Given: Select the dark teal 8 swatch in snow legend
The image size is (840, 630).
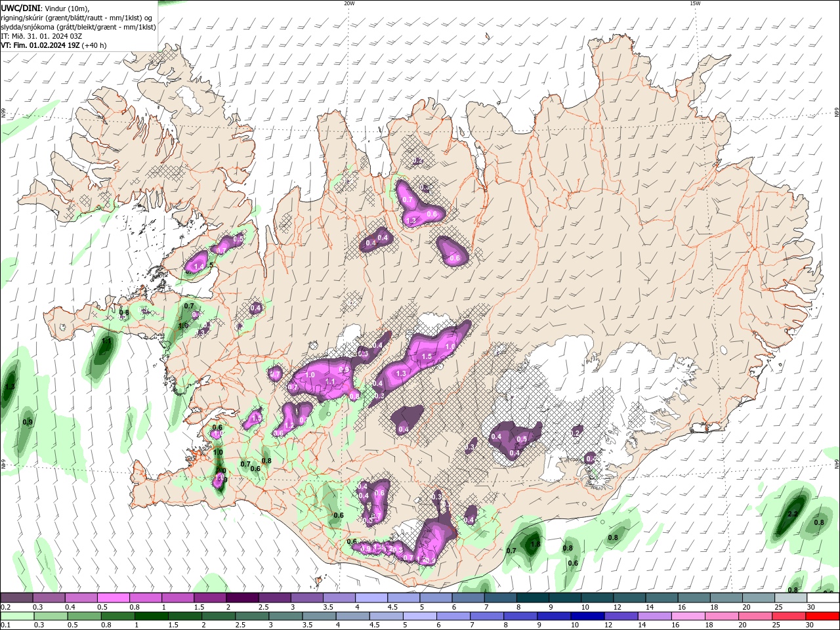Looking at the screenshot, I should coord(533,598).
